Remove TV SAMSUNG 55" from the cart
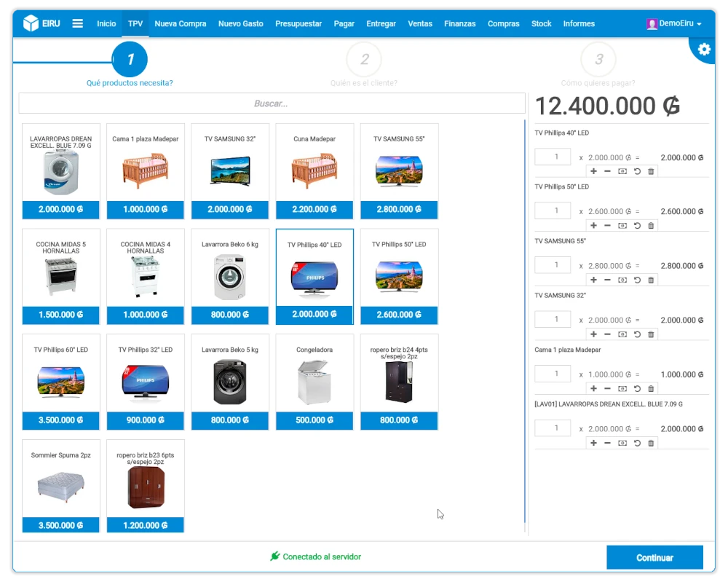 (x=651, y=280)
